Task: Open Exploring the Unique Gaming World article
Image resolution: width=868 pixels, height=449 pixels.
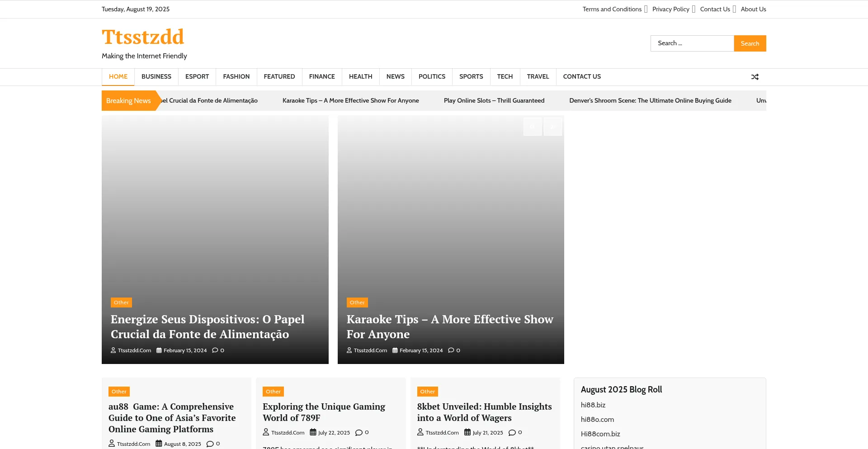Action: 324,412
